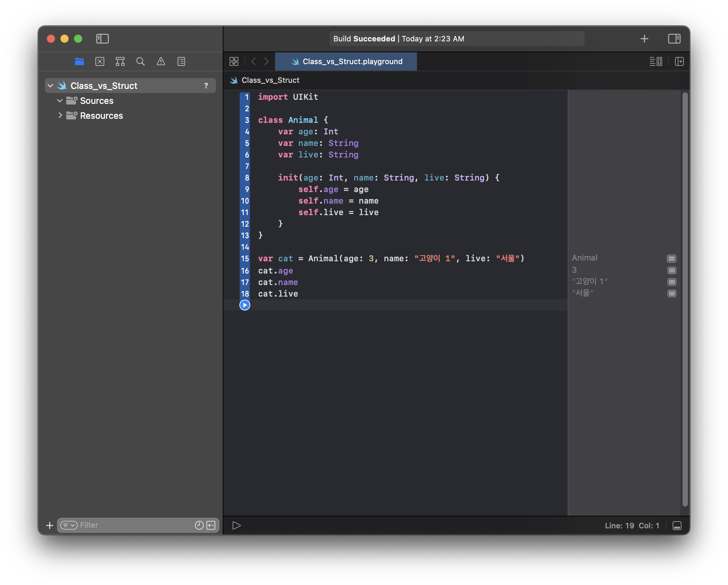Open the report navigator icon
The image size is (728, 585).
pyautogui.click(x=181, y=61)
